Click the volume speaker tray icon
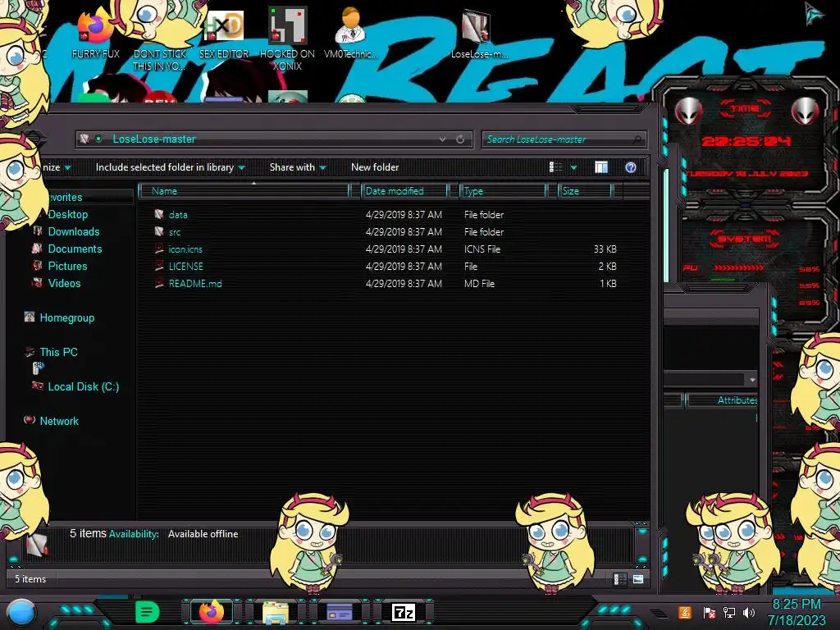 [749, 612]
